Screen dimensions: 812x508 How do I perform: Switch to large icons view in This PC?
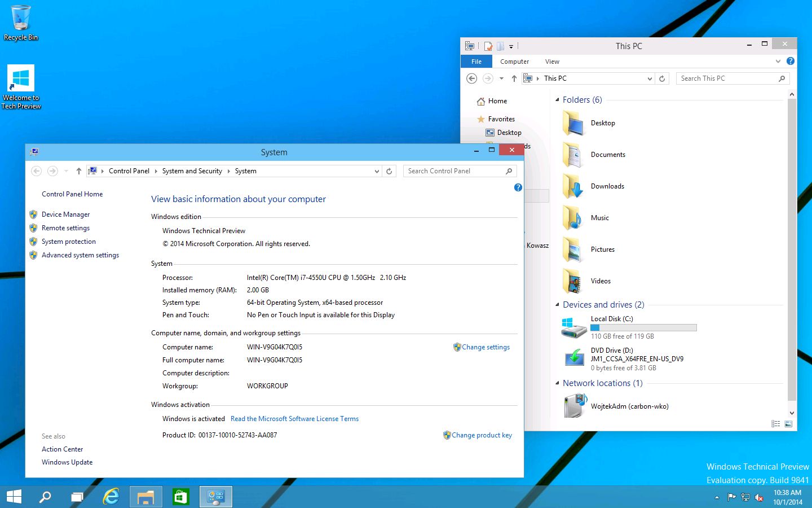pos(788,424)
